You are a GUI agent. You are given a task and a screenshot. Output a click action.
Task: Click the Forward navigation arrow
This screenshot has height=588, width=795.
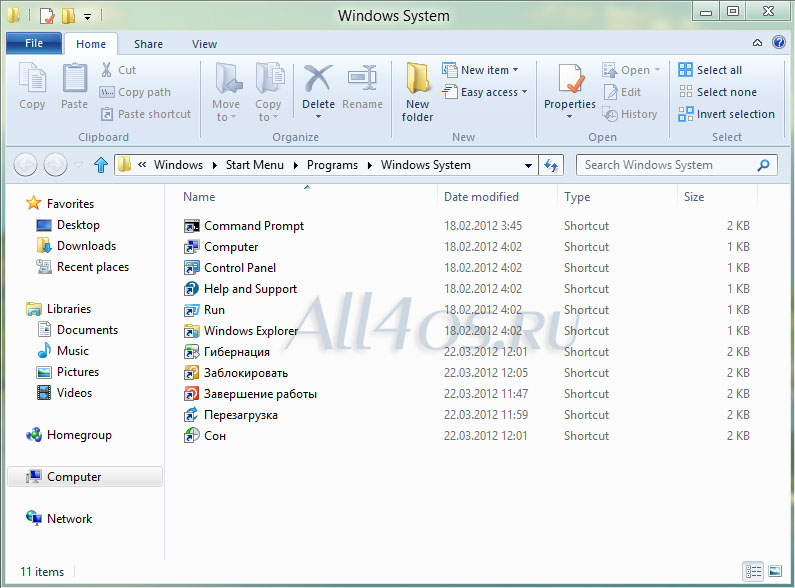click(55, 165)
